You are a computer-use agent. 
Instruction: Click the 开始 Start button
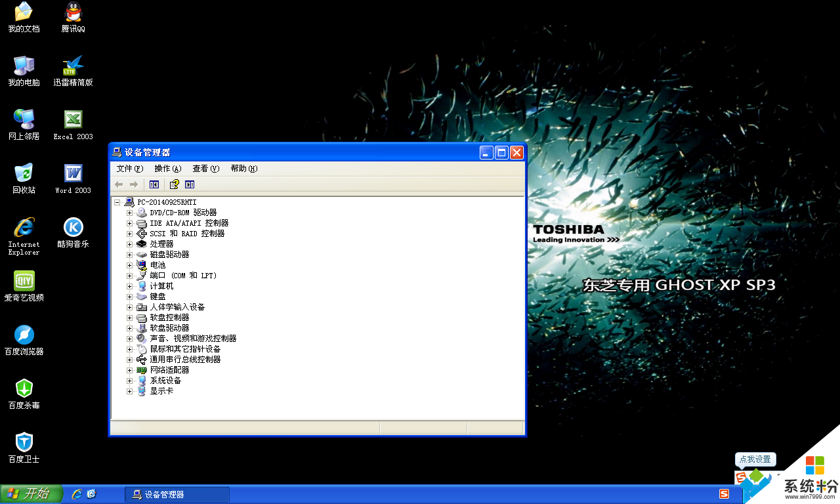(x=31, y=494)
